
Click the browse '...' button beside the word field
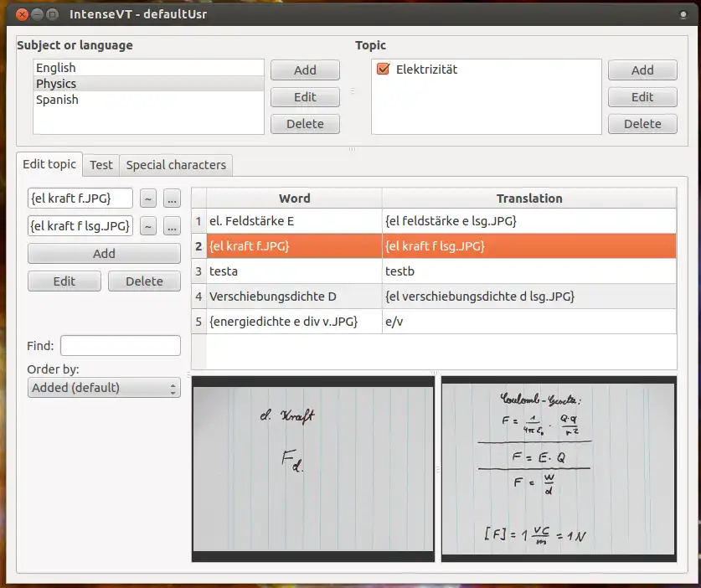pyautogui.click(x=172, y=198)
